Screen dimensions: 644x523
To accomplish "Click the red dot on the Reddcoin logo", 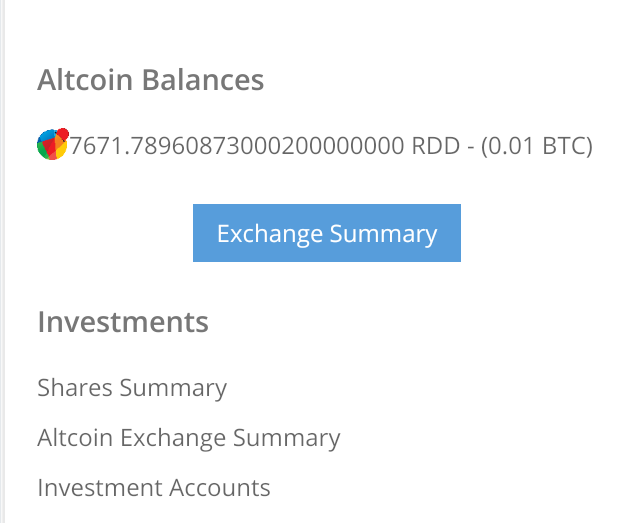I will click(62, 134).
